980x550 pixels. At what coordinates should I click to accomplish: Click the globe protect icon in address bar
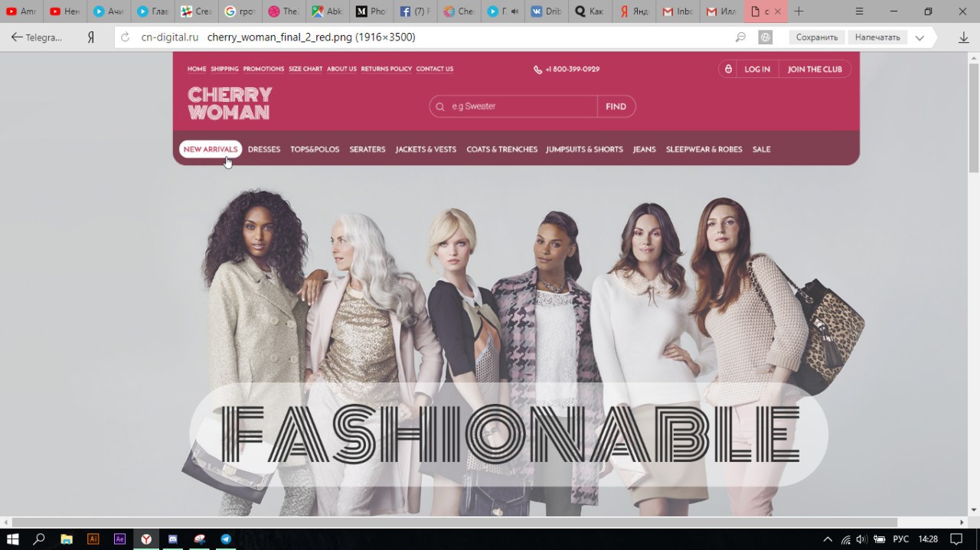tap(765, 37)
